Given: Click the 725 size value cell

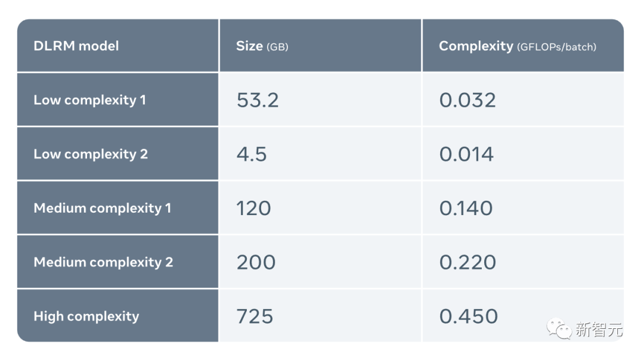Looking at the screenshot, I should (x=320, y=316).
